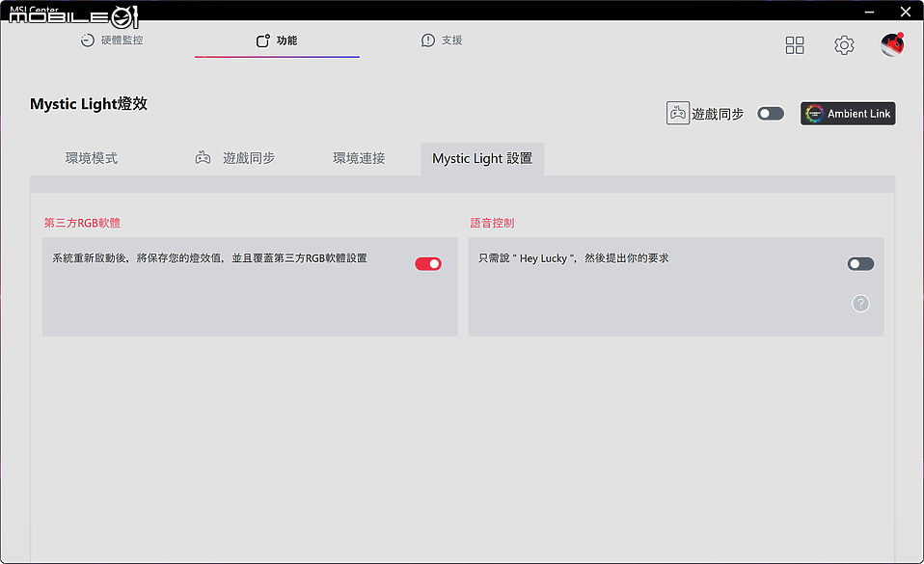Click the hardware monitor gauge icon
The height and width of the screenshot is (564, 924).
(x=87, y=40)
